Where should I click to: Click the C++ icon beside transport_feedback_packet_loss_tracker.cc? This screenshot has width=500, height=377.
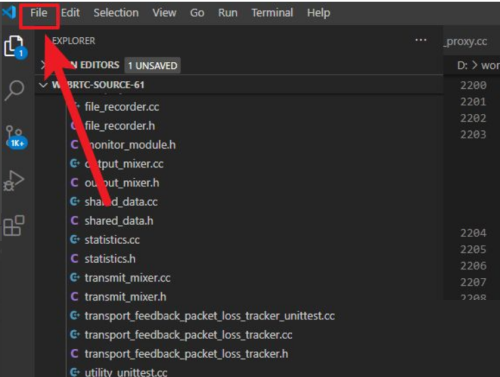[75, 334]
